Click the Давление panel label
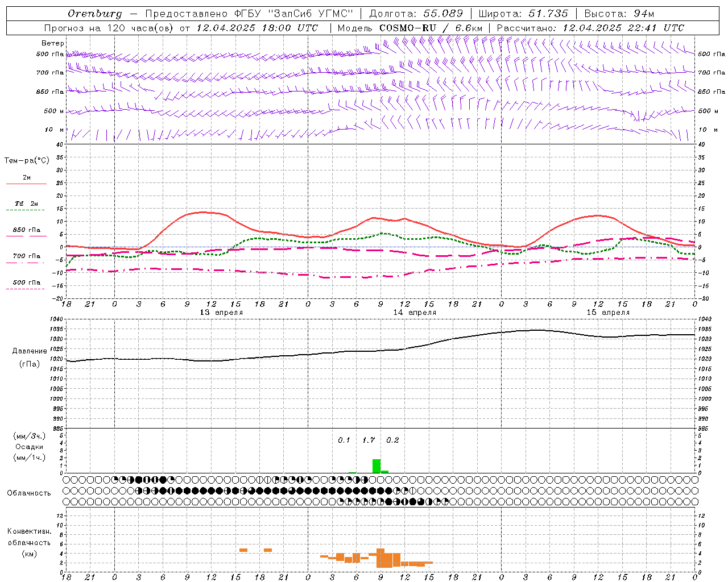 [x=30, y=351]
